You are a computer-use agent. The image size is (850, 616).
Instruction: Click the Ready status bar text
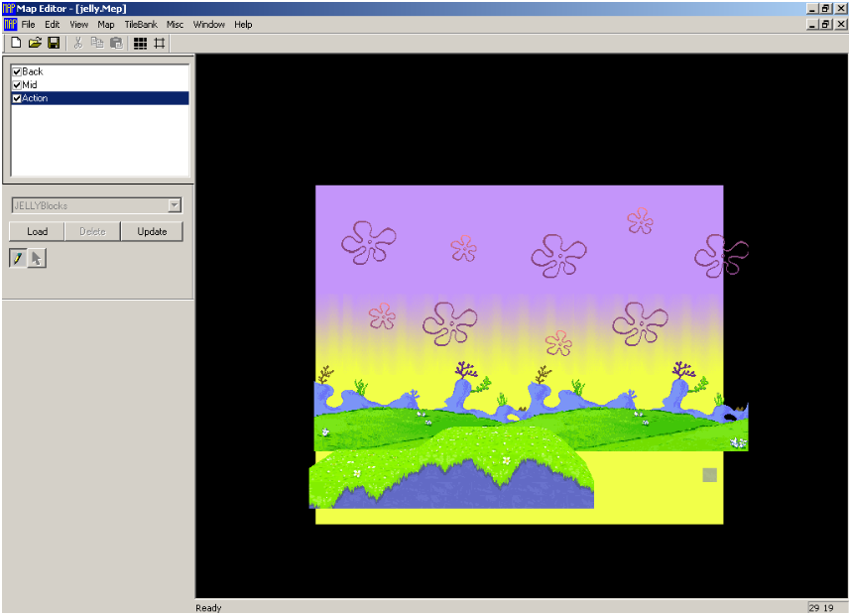(208, 608)
